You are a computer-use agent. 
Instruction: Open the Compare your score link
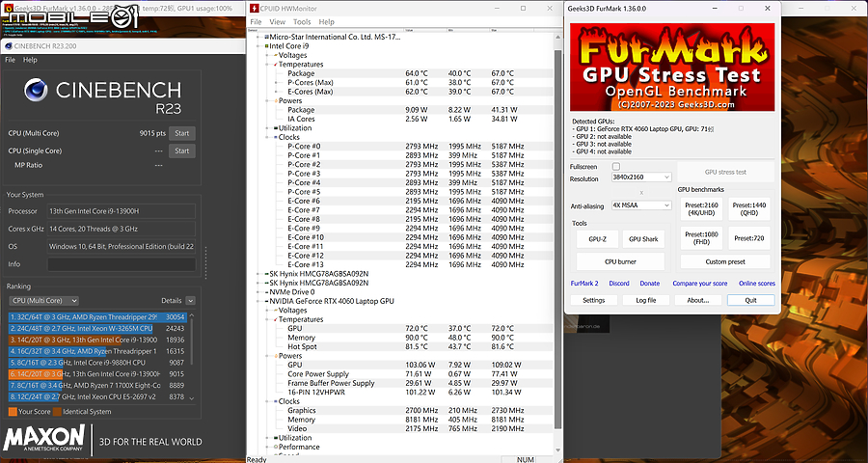tap(700, 283)
